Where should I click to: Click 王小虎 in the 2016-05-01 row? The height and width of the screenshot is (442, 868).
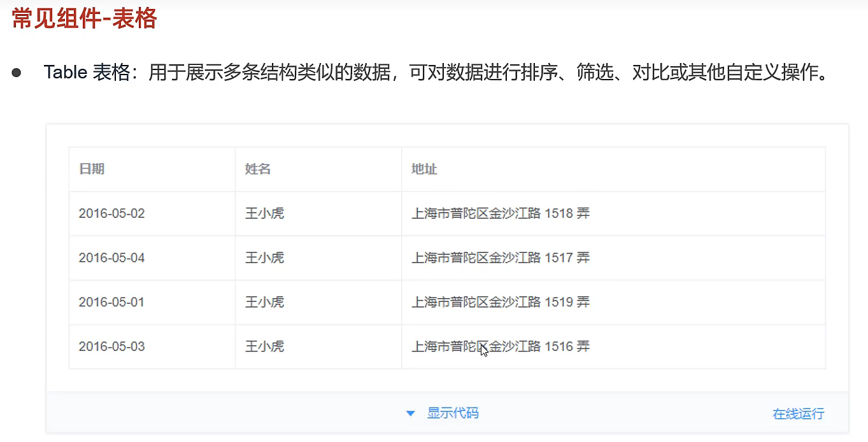[264, 302]
